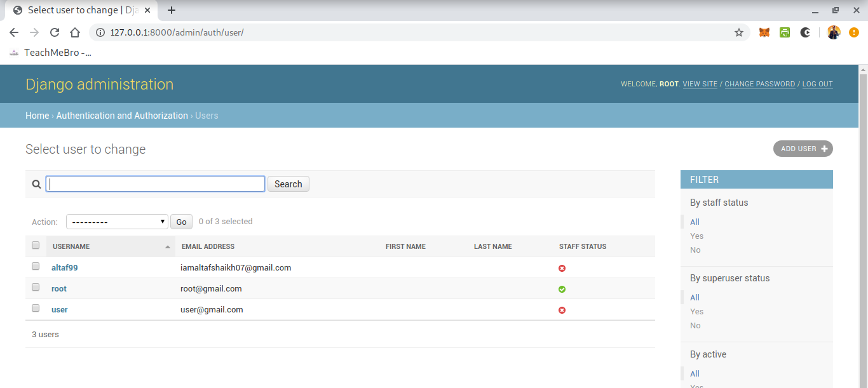The image size is (868, 388).
Task: Click the Django administration title
Action: [x=99, y=84]
